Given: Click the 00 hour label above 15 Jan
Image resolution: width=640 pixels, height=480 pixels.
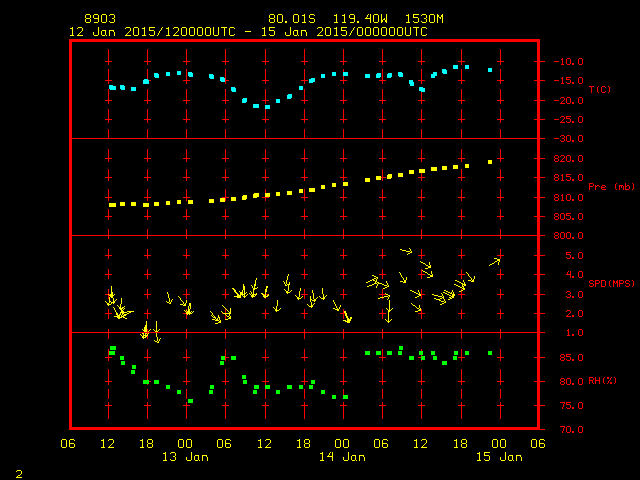Looking at the screenshot, I should 499,444.
